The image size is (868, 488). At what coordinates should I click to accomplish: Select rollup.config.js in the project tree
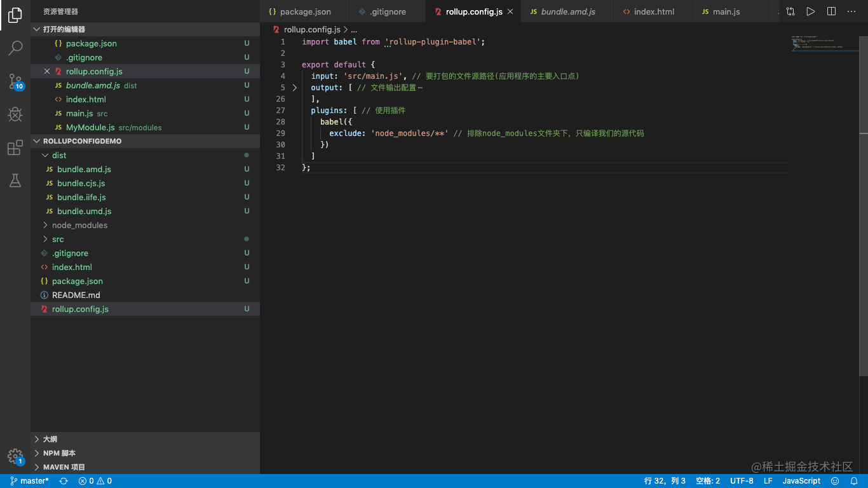(145, 309)
